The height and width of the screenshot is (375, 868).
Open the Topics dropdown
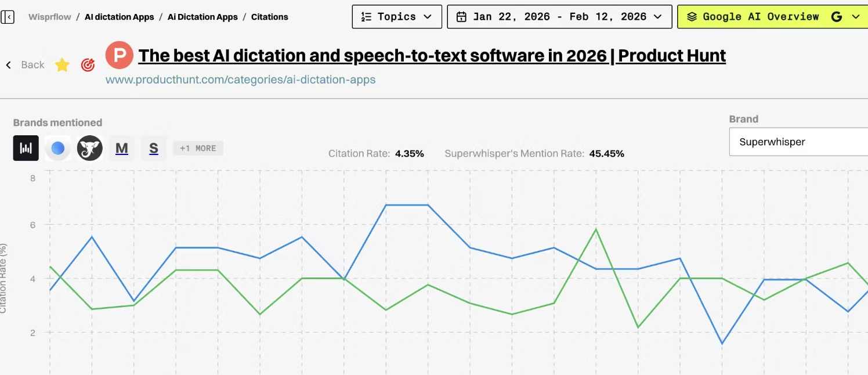tap(397, 16)
